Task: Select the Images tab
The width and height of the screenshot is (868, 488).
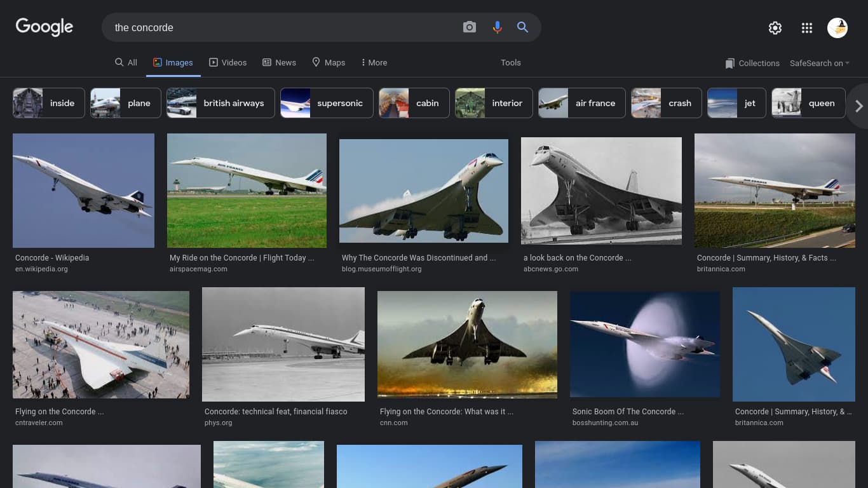Action: tap(173, 62)
